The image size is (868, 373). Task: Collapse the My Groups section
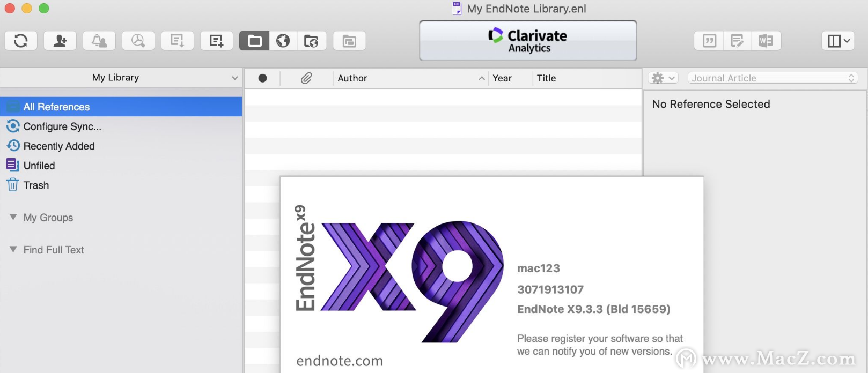pyautogui.click(x=13, y=217)
